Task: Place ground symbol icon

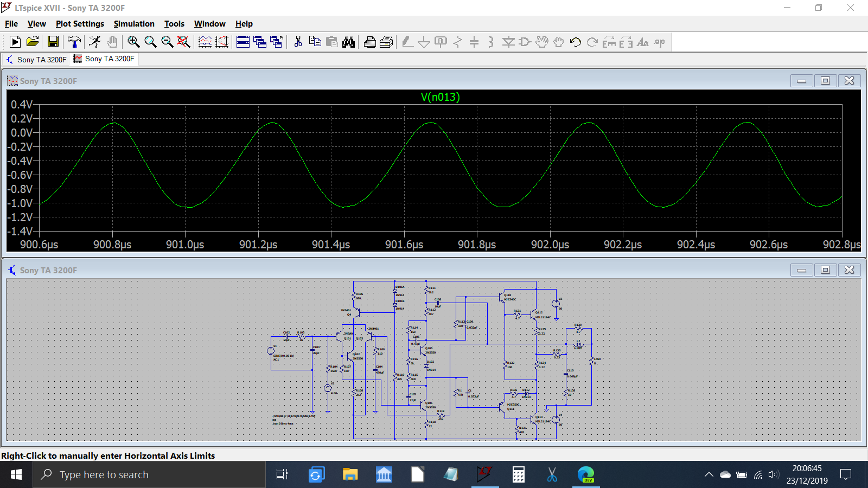Action: point(424,42)
